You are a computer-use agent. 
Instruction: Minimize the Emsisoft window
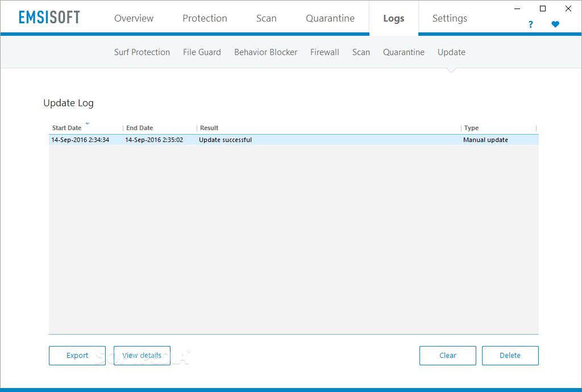[x=517, y=9]
